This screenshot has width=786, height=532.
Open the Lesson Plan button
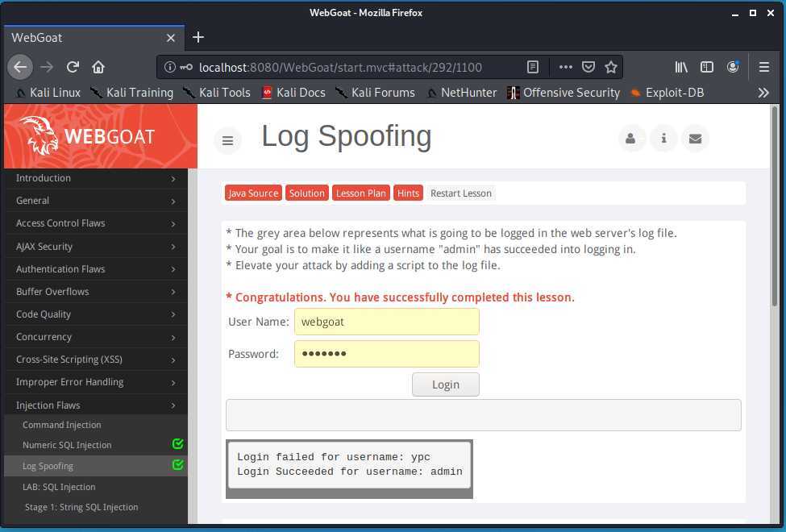click(361, 193)
